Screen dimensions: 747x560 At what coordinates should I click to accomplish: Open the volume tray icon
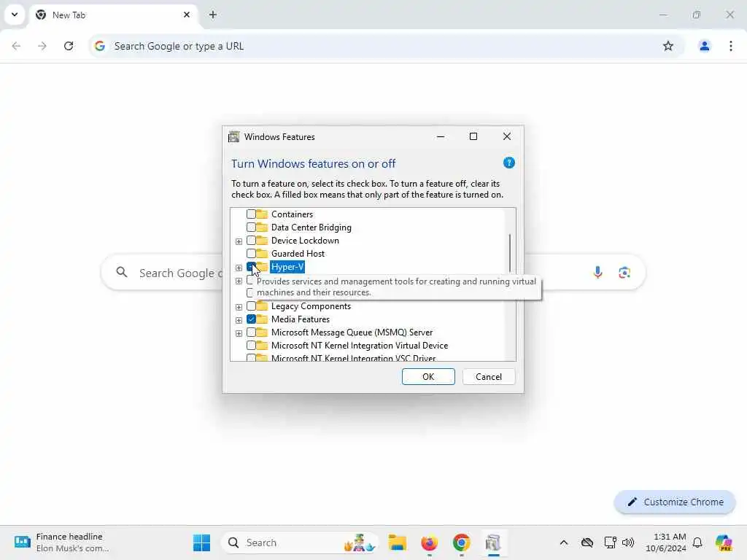[628, 542]
